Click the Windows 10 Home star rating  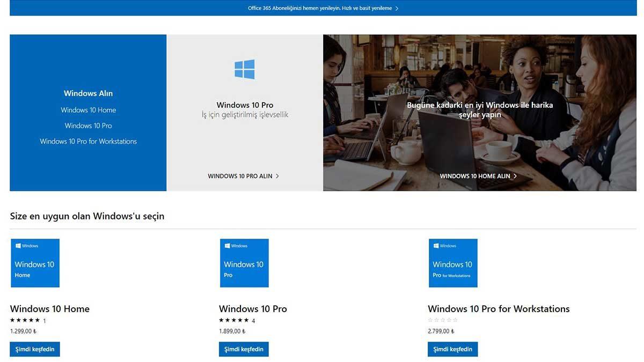(x=25, y=320)
